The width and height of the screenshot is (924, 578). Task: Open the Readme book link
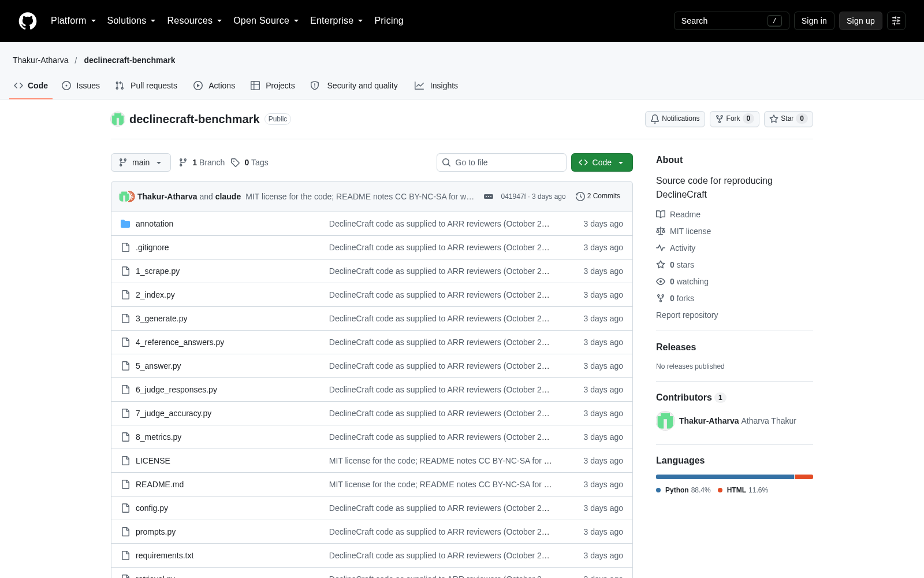(x=678, y=214)
